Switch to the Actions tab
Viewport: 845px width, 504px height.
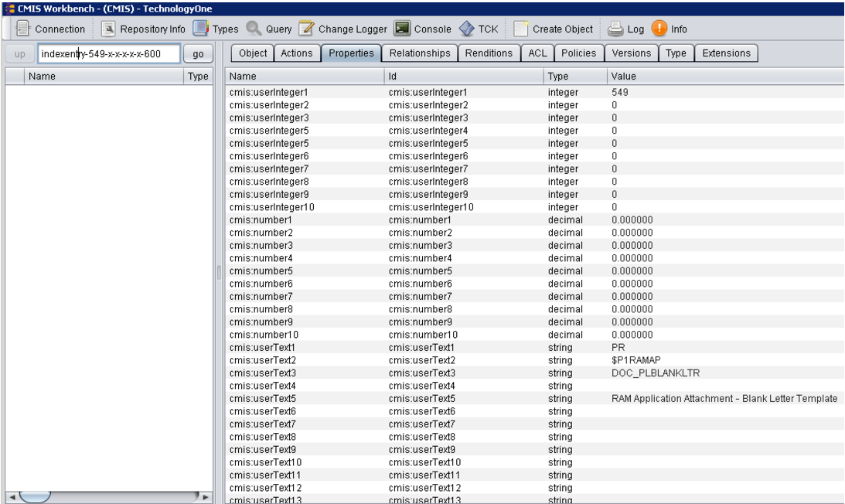point(296,53)
